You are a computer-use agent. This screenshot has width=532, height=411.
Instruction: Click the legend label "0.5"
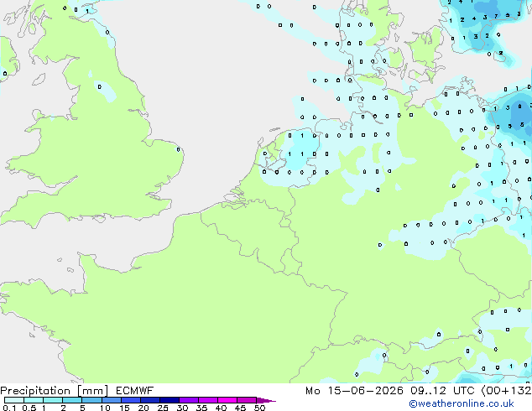pos(29,408)
